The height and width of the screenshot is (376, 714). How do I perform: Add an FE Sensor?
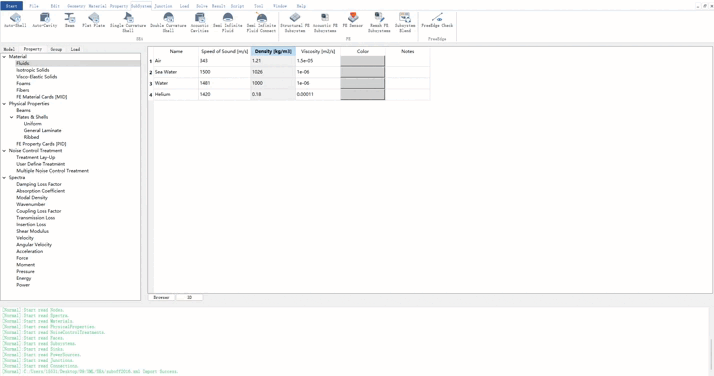click(352, 20)
